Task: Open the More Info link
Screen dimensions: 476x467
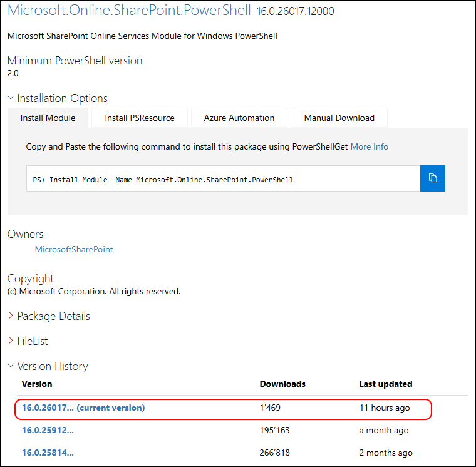Action: pos(369,147)
